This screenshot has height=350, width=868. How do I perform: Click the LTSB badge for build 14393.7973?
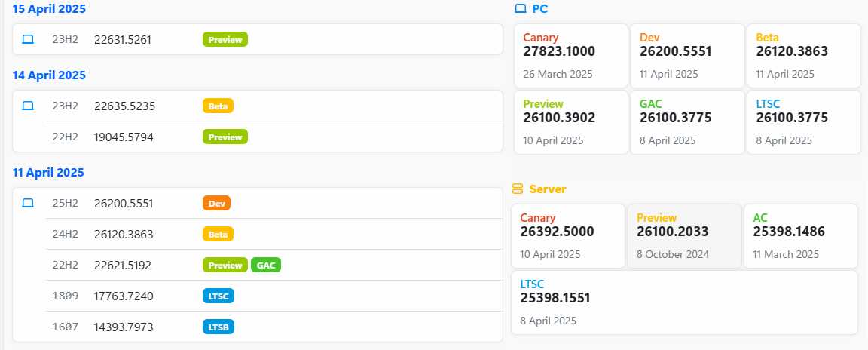pyautogui.click(x=219, y=327)
